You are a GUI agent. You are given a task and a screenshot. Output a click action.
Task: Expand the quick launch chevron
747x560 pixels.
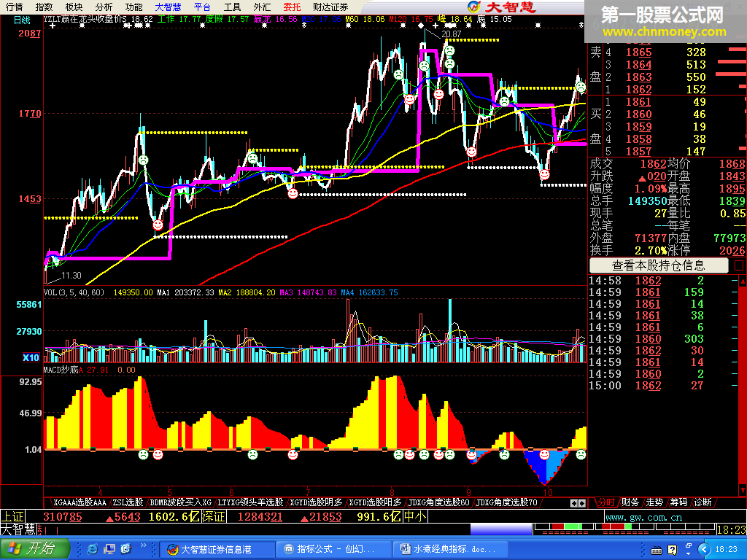click(x=143, y=545)
